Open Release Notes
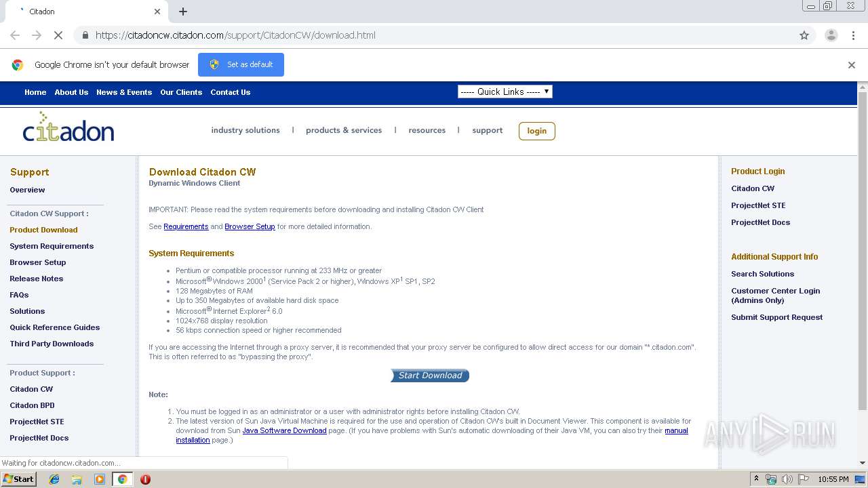 37,279
